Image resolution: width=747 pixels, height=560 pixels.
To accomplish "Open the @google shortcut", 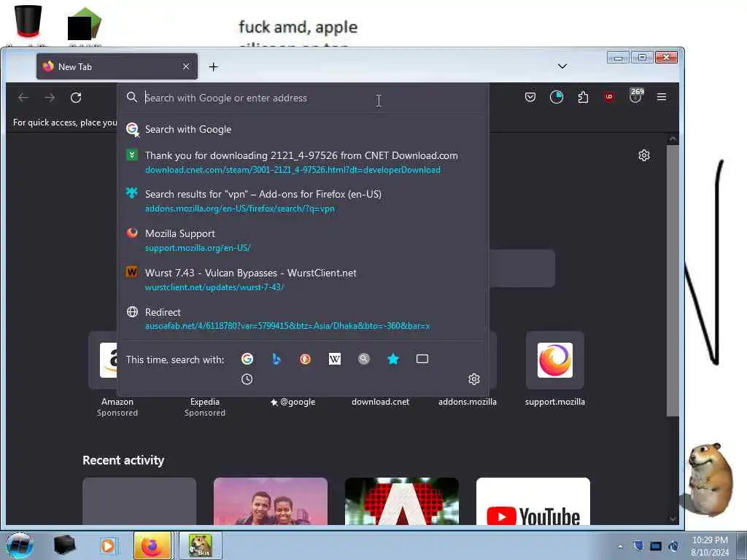I will pyautogui.click(x=293, y=402).
